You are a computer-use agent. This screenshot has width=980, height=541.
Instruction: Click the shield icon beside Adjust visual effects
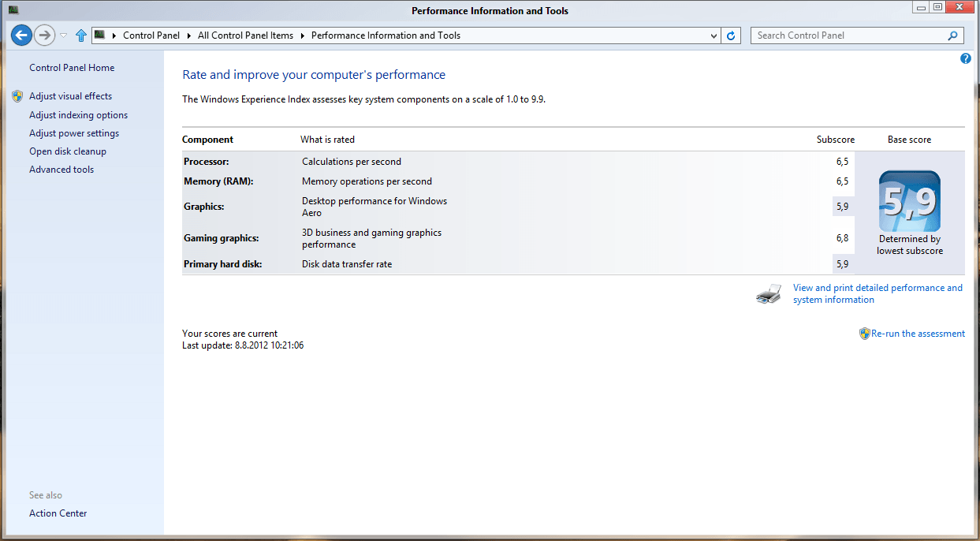pos(18,96)
